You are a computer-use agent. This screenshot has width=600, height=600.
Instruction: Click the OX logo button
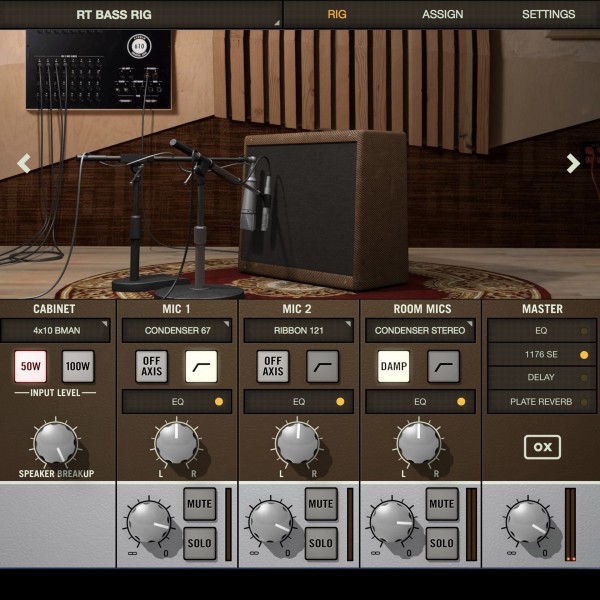pyautogui.click(x=542, y=447)
